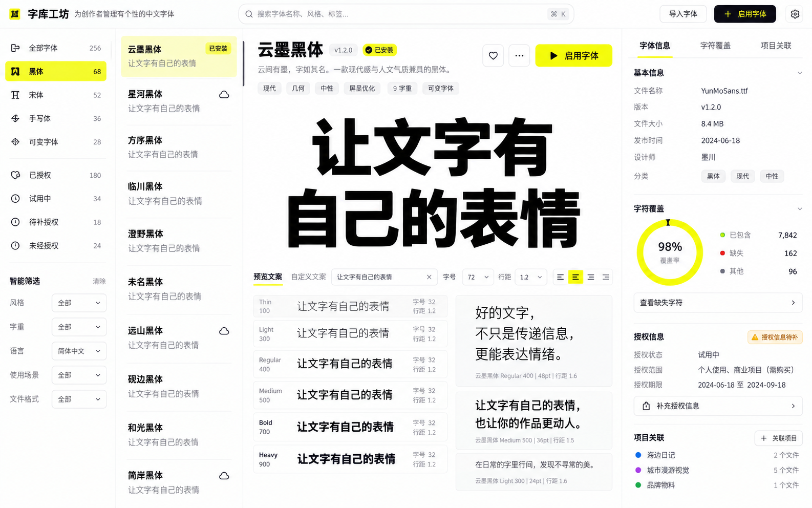Collapse the 基本信息 section

[x=800, y=73]
